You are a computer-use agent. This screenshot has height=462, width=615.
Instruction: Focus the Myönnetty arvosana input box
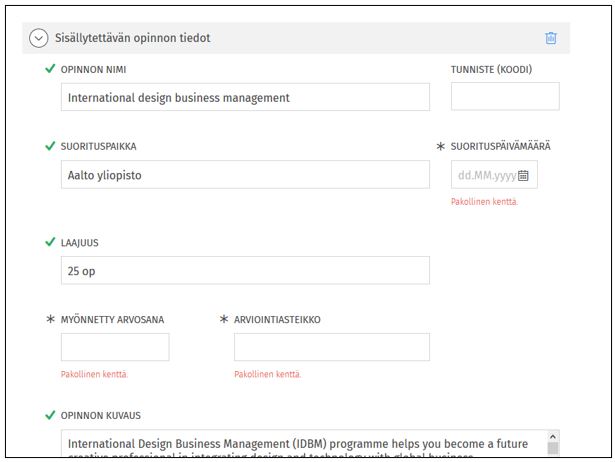pos(115,347)
